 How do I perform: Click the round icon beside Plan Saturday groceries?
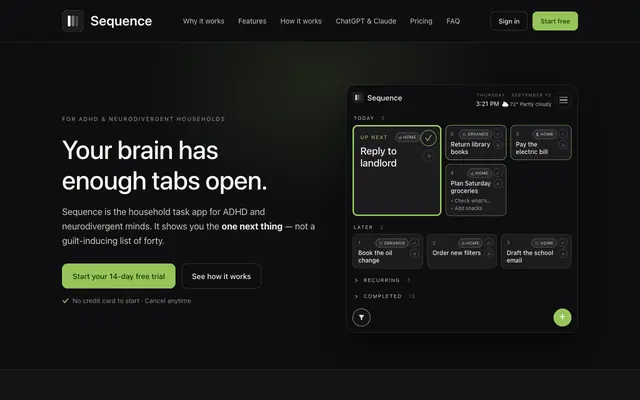[x=498, y=184]
